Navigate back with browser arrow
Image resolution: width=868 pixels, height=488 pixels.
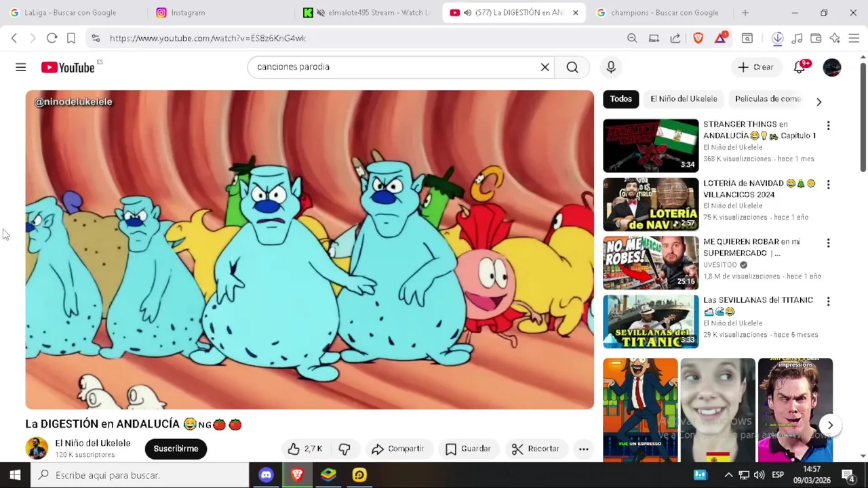[14, 38]
